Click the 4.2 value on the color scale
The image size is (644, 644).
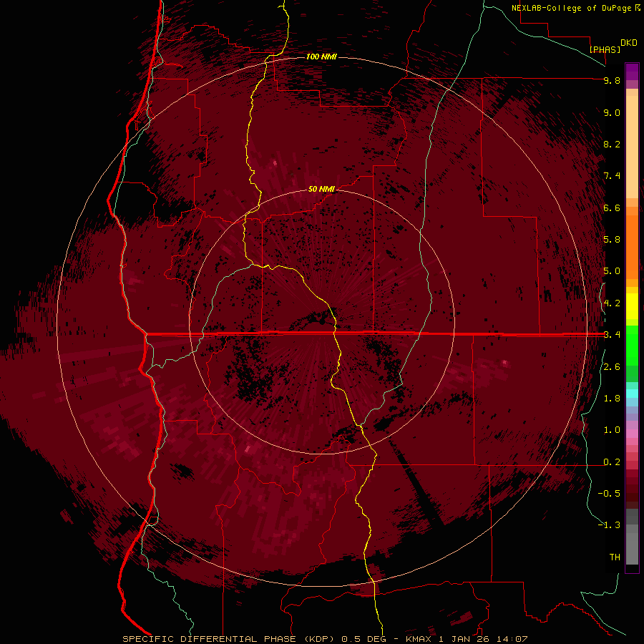click(612, 303)
